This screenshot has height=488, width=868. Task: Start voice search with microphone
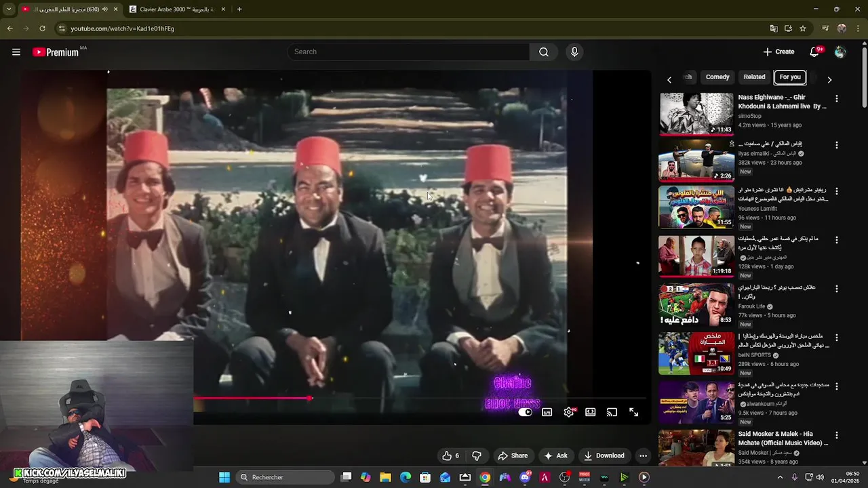click(574, 52)
